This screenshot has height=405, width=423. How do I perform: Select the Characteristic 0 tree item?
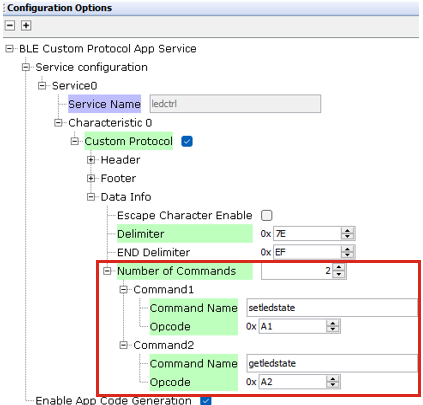(x=110, y=123)
